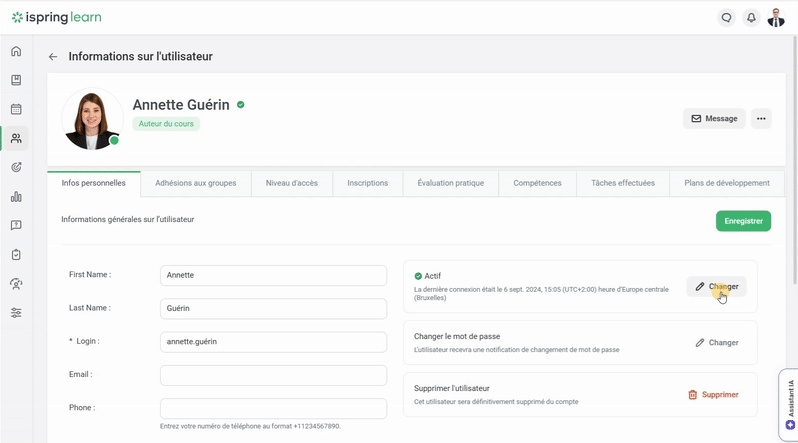Click the Email input field
The image size is (798, 443).
click(x=273, y=375)
